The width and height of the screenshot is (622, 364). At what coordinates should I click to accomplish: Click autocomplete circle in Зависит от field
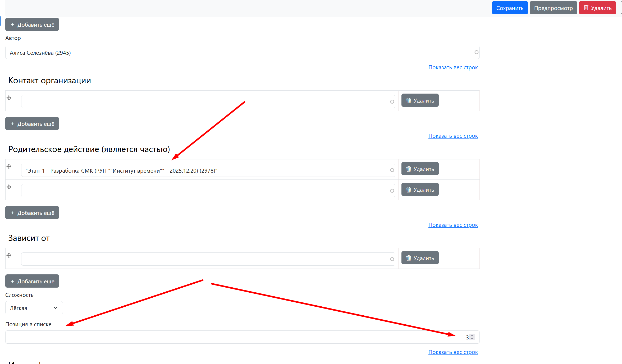(392, 259)
